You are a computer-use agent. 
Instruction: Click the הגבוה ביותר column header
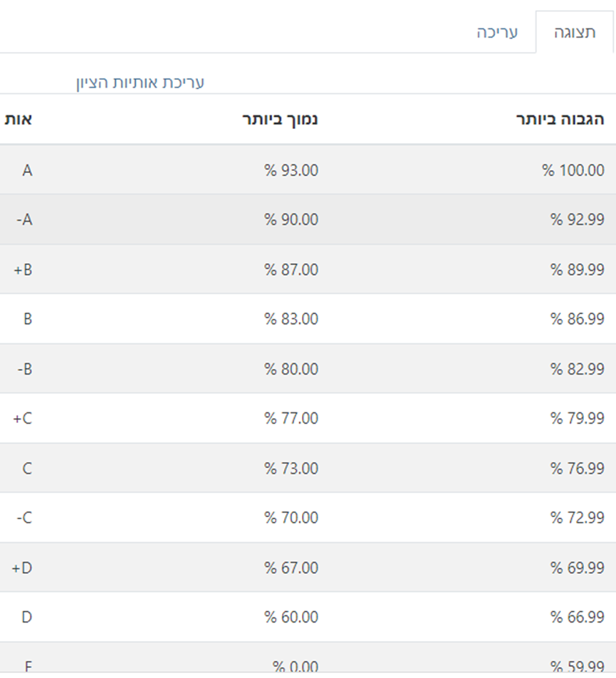pos(560,119)
